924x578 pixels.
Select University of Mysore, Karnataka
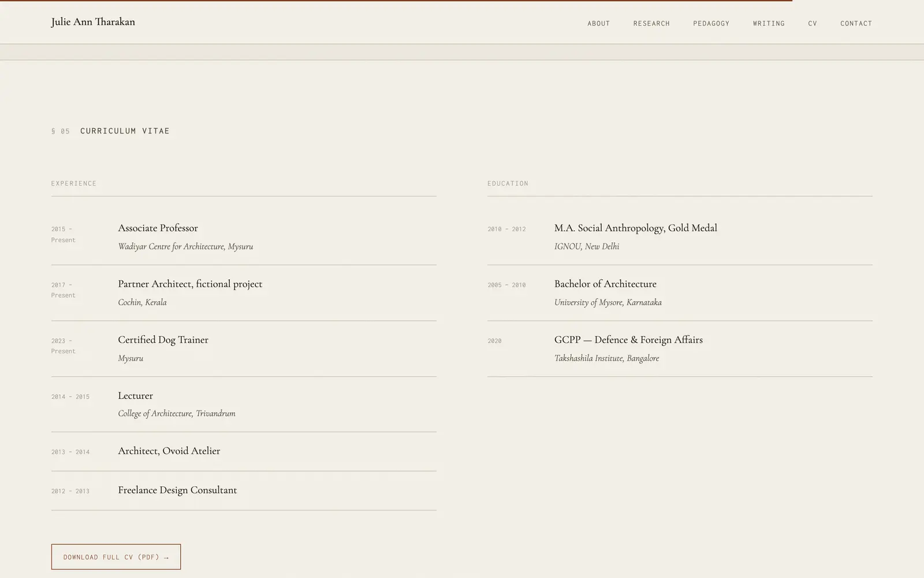tap(608, 302)
